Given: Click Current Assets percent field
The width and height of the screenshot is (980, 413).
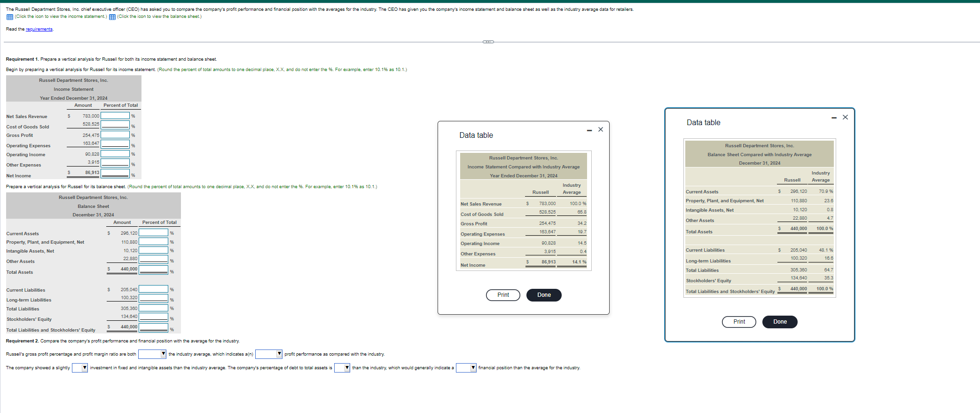Looking at the screenshot, I should click(153, 232).
